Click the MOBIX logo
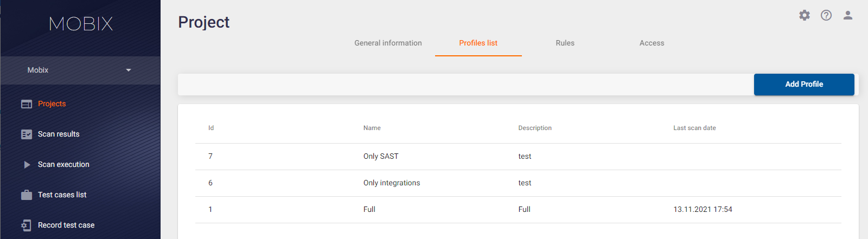868x239 pixels. 81,23
